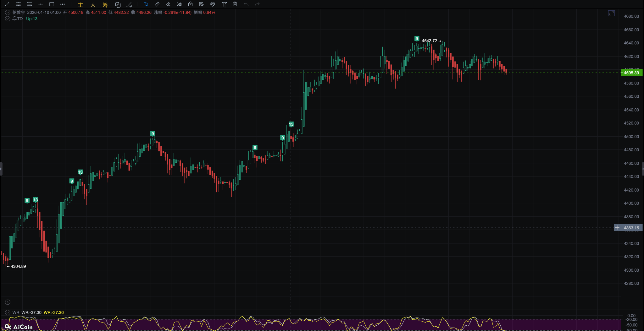
Task: Click the Up:13 TD counter label
Action: pyautogui.click(x=31, y=19)
